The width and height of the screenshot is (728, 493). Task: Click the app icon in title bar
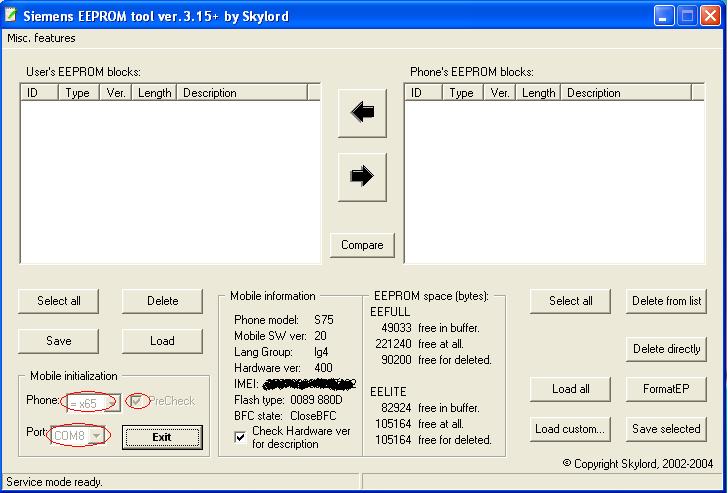coord(11,15)
